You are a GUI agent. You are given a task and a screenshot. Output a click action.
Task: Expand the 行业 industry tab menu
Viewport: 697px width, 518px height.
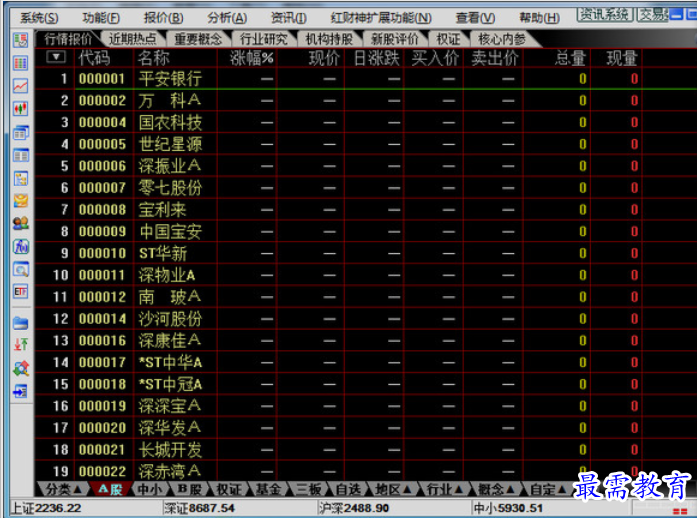coord(444,490)
